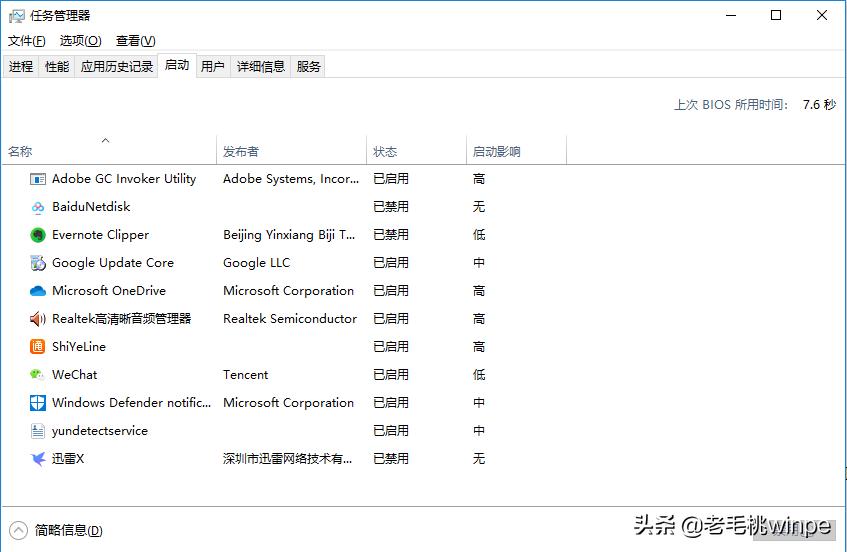Click publisher Realtek Semiconductor

pyautogui.click(x=290, y=319)
